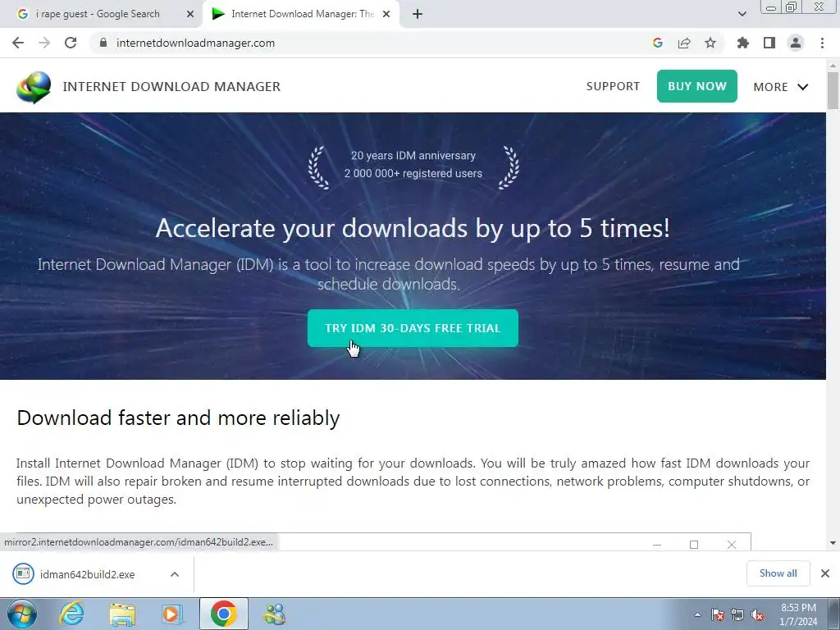840x630 pixels.
Task: Share this page via share icon
Action: coord(684,43)
